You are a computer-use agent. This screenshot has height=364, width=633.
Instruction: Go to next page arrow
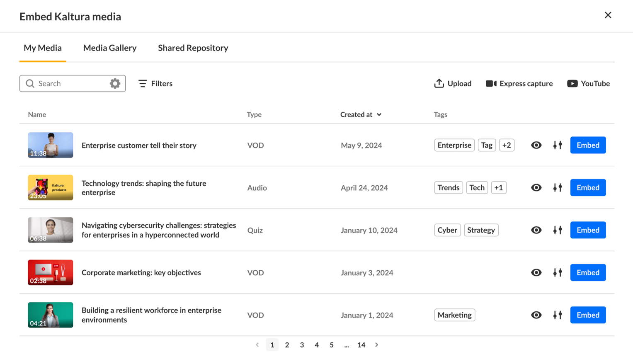pos(376,345)
